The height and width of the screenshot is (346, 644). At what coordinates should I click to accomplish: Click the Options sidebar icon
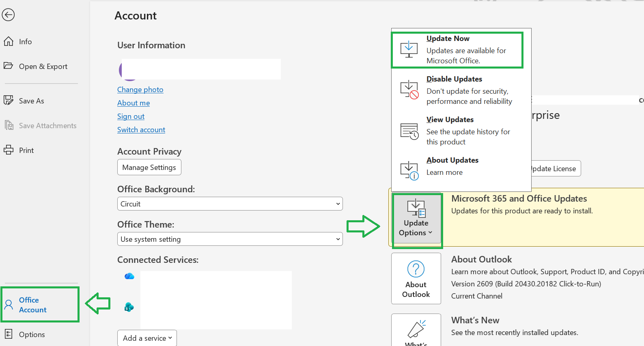coord(9,334)
